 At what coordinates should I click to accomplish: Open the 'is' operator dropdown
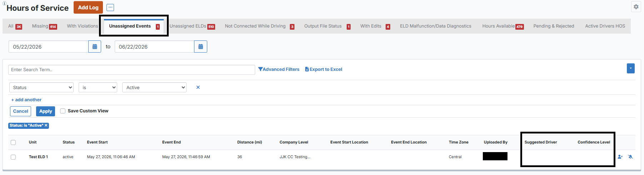click(x=98, y=87)
